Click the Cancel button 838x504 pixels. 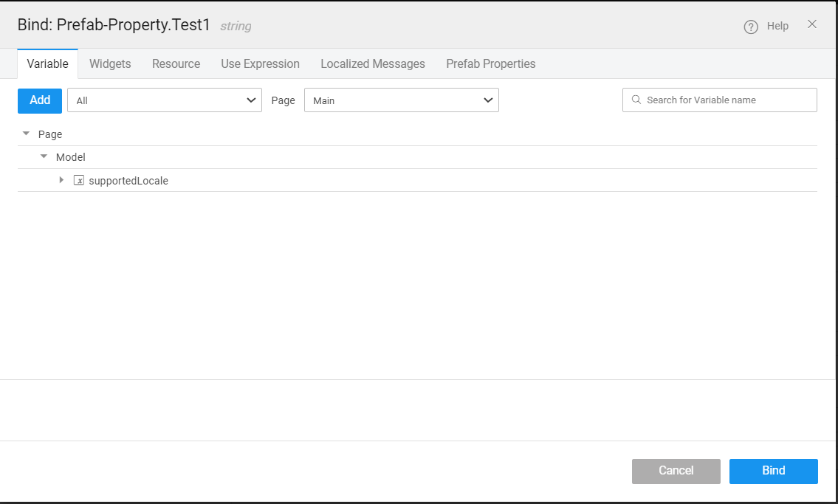pos(676,471)
